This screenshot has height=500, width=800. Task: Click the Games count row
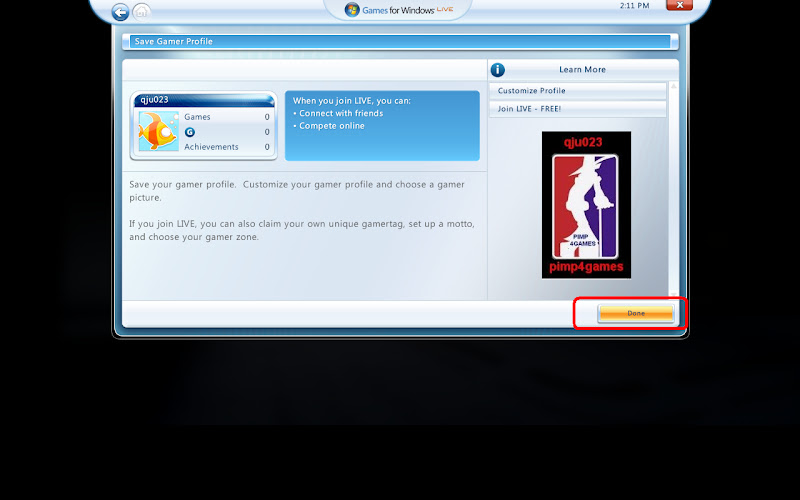click(x=227, y=117)
